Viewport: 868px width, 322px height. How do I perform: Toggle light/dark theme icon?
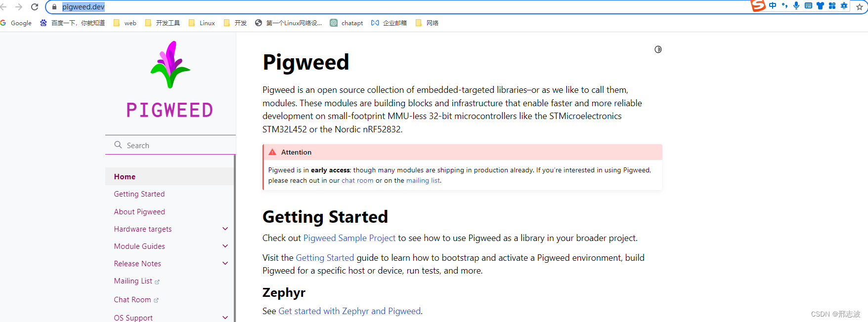[x=658, y=49]
